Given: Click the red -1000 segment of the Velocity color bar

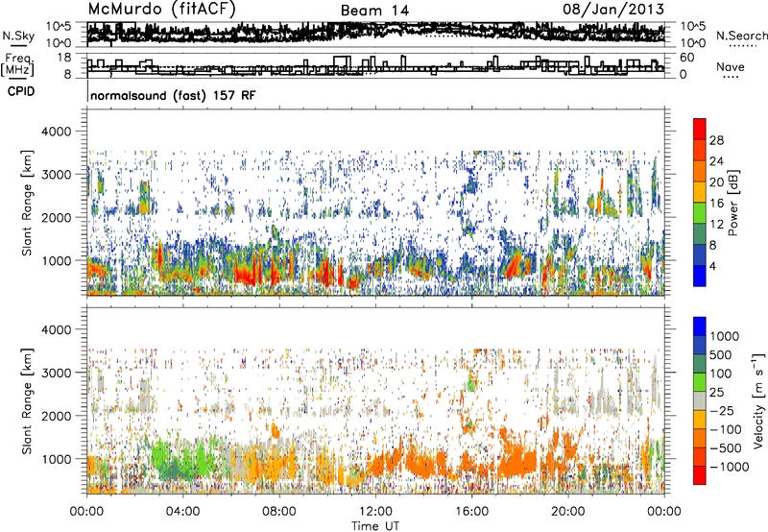Looking at the screenshot, I should pyautogui.click(x=700, y=475).
